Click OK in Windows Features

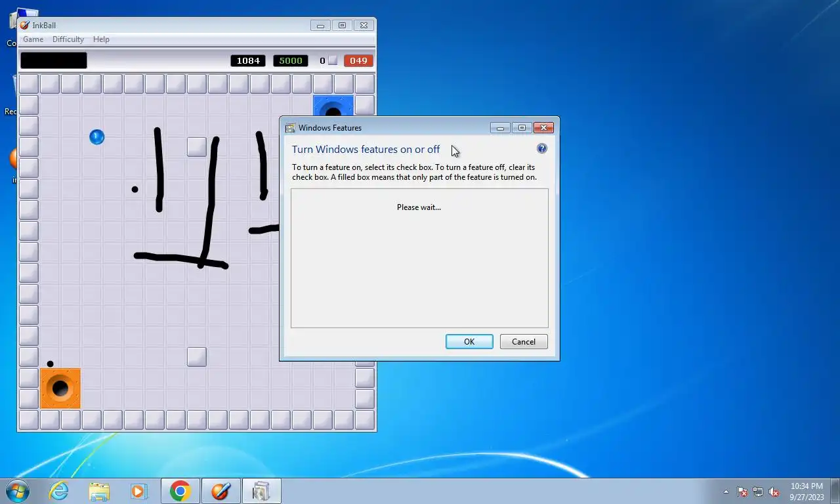[469, 341]
